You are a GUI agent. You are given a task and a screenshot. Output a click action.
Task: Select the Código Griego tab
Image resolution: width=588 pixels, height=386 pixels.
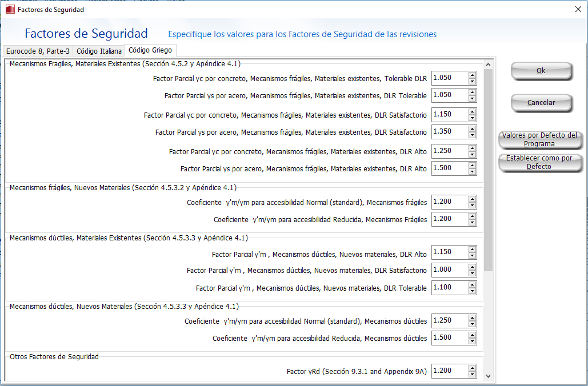pyautogui.click(x=150, y=50)
